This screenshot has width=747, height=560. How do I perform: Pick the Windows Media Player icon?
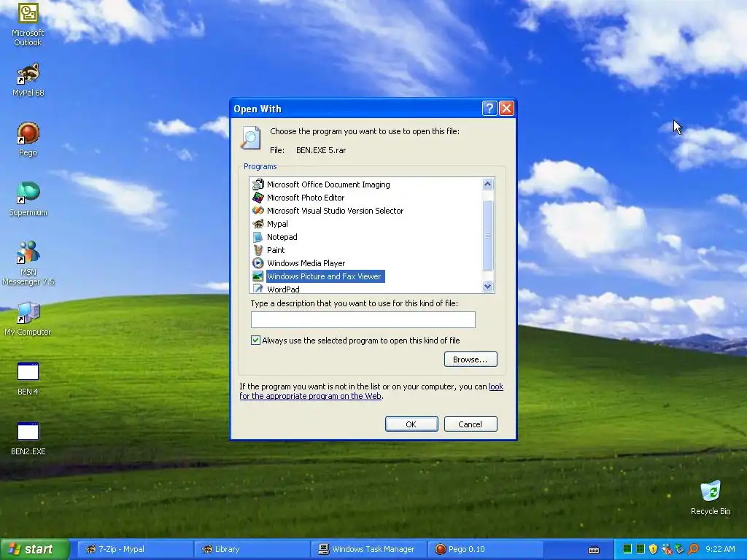click(258, 262)
